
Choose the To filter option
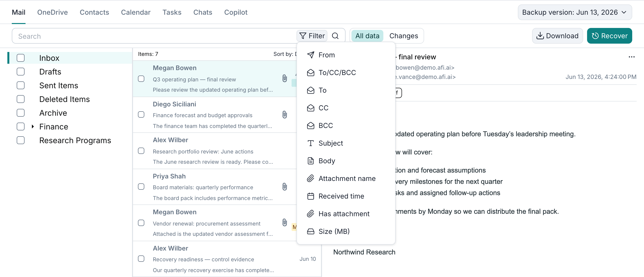coord(346,90)
